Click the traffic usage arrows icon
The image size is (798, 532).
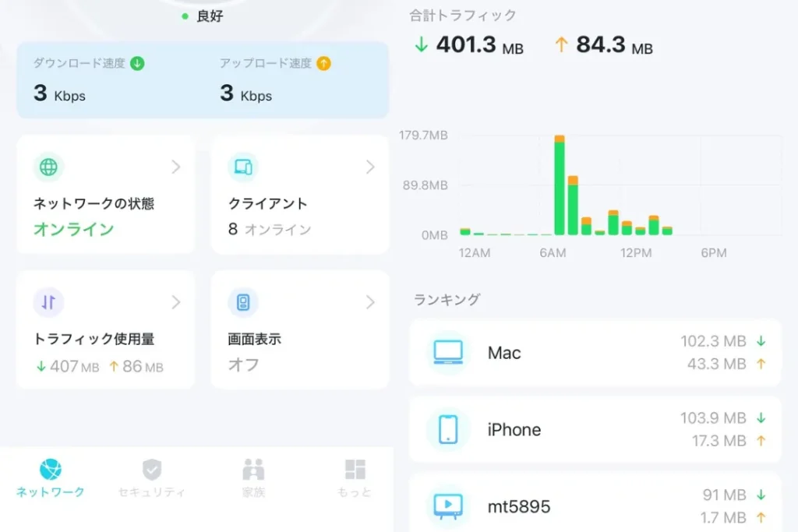pyautogui.click(x=48, y=302)
